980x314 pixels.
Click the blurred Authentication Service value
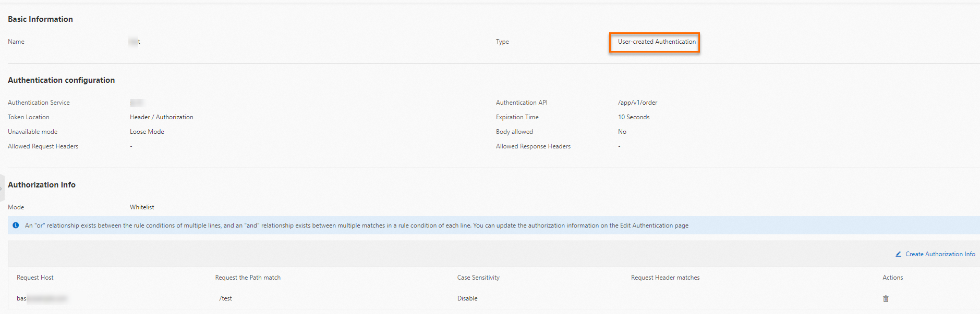tap(137, 103)
